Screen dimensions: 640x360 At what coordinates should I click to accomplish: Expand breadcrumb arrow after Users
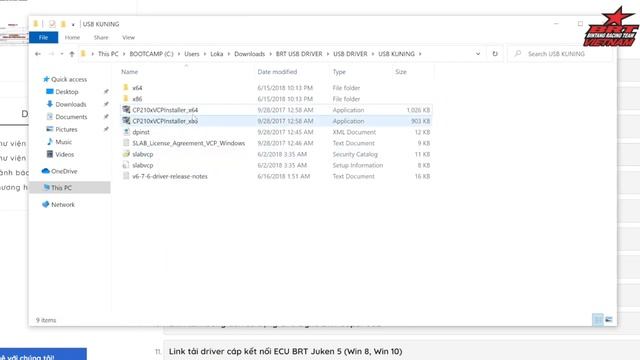click(205, 54)
